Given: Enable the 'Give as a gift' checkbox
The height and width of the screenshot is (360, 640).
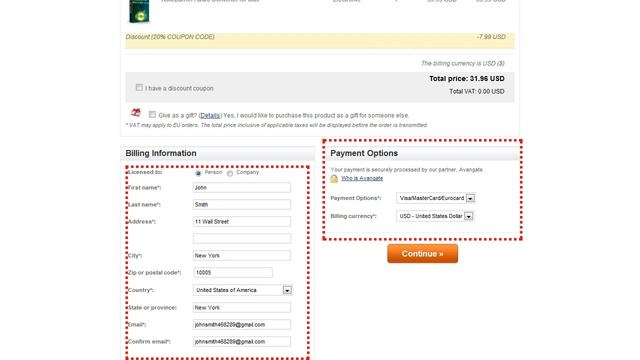Looking at the screenshot, I should [152, 114].
